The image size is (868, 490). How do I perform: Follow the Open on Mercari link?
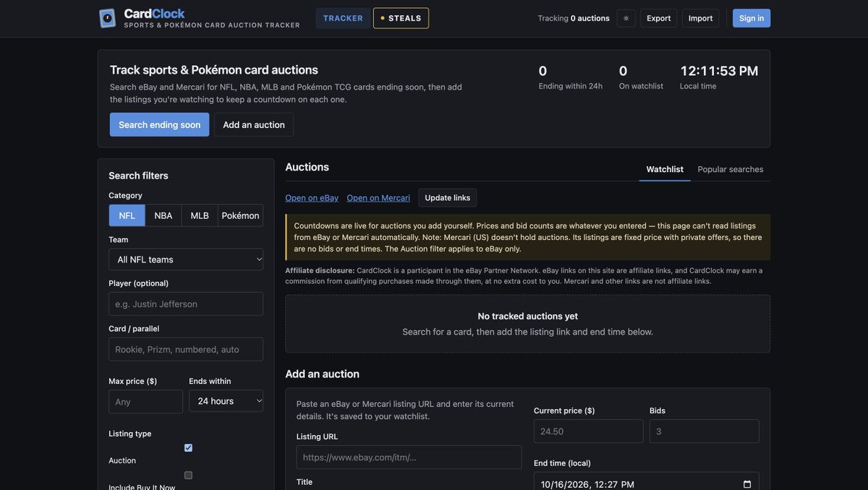pyautogui.click(x=378, y=198)
